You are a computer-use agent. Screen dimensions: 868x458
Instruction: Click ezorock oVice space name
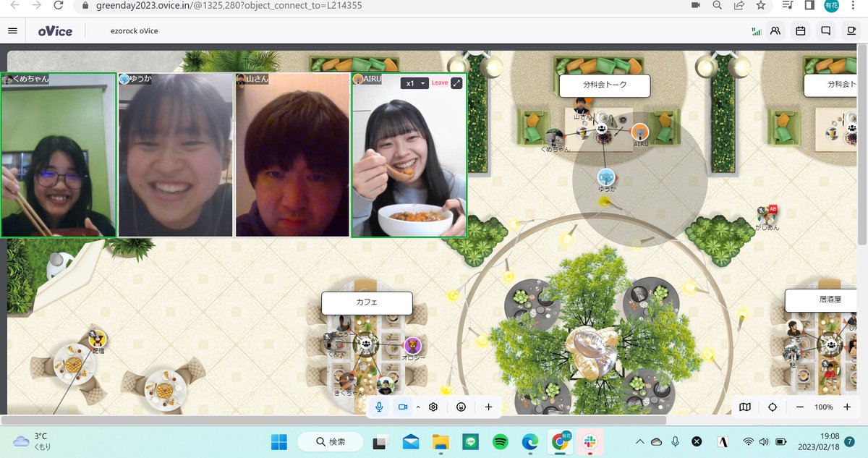pyautogui.click(x=135, y=31)
